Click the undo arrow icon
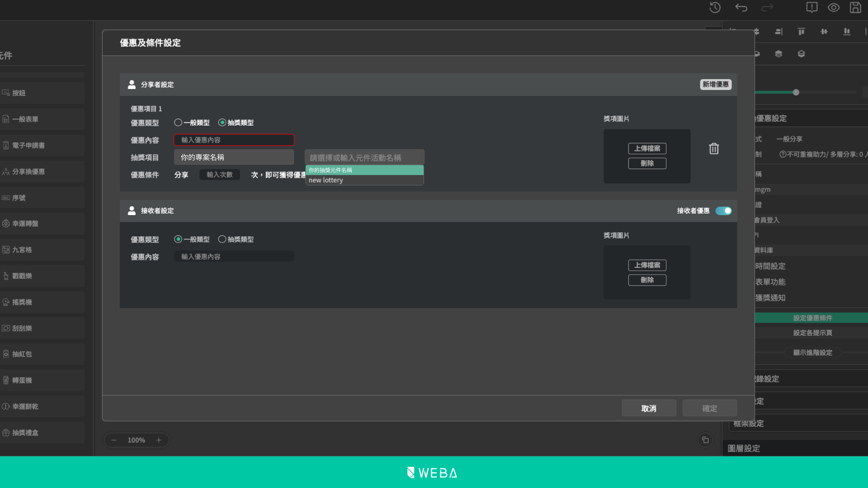The image size is (868, 488). pos(741,8)
